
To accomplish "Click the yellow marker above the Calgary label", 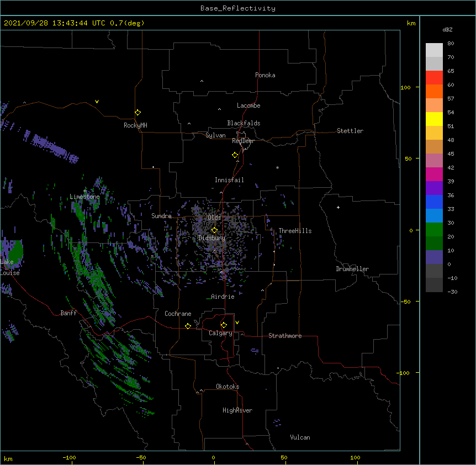I will [224, 325].
